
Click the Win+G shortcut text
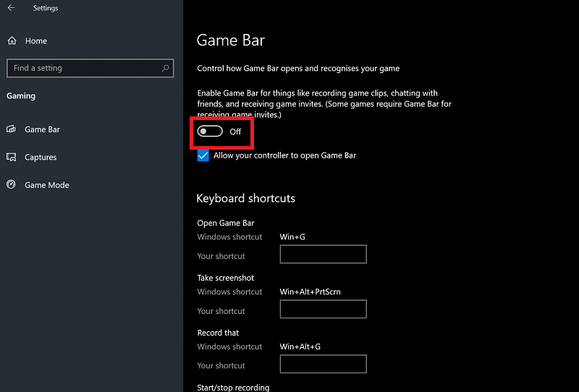[x=292, y=237]
